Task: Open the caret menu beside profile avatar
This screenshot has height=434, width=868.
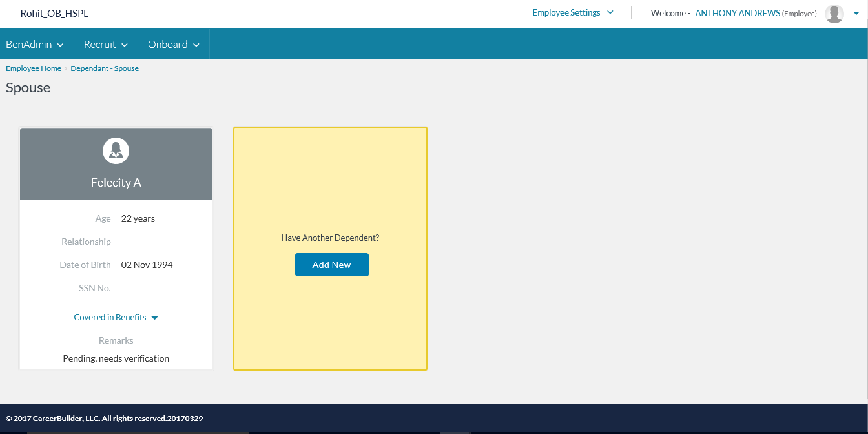Action: pyautogui.click(x=856, y=14)
